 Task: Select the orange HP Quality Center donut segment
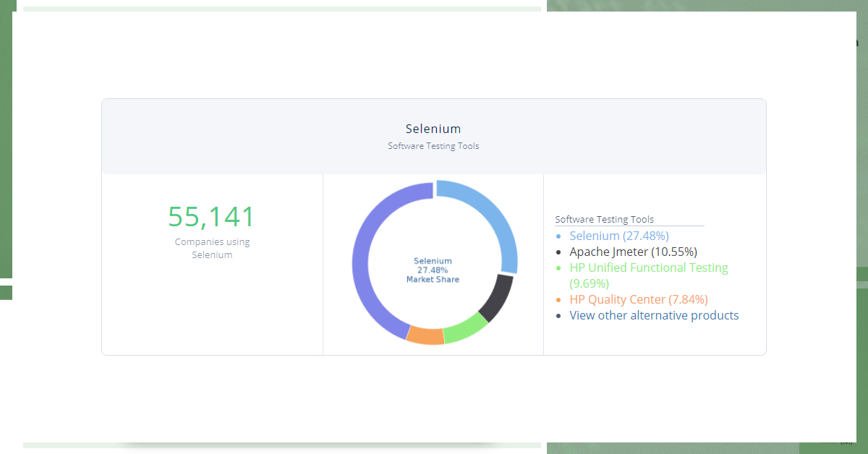[x=425, y=335]
